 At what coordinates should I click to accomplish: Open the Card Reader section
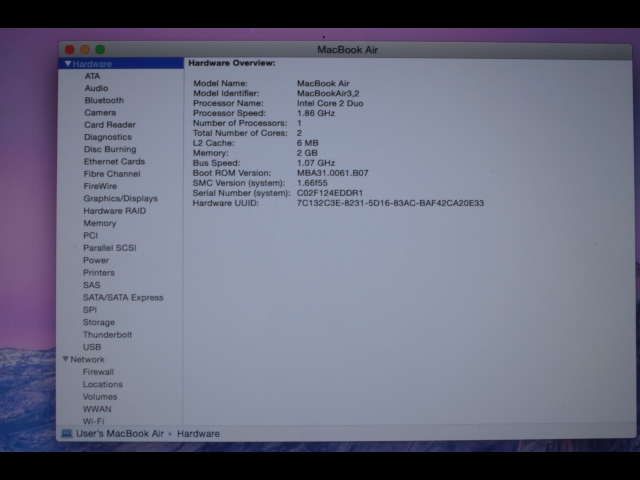[110, 125]
